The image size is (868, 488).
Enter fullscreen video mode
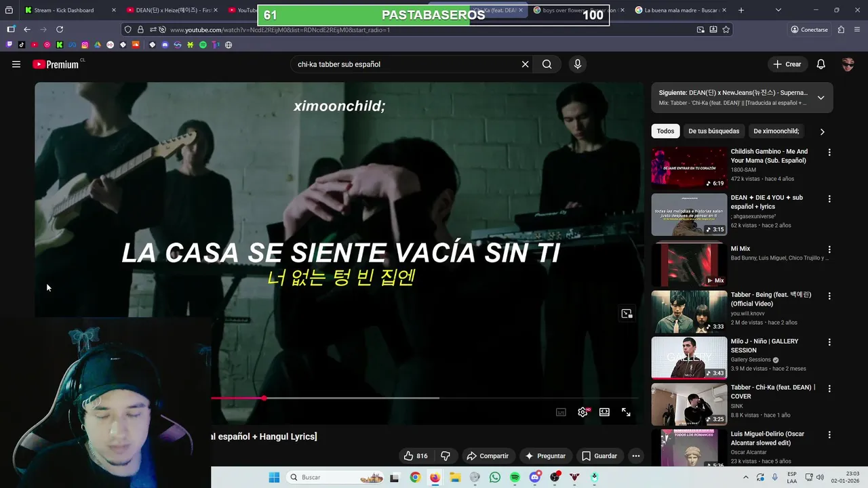click(x=626, y=412)
